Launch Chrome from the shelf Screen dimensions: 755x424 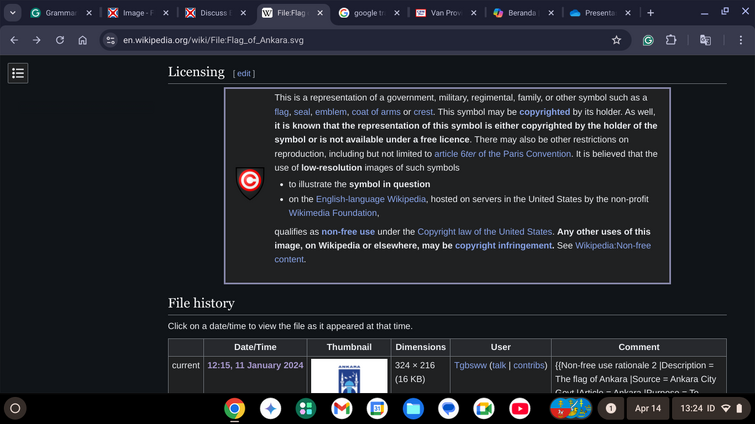(234, 409)
